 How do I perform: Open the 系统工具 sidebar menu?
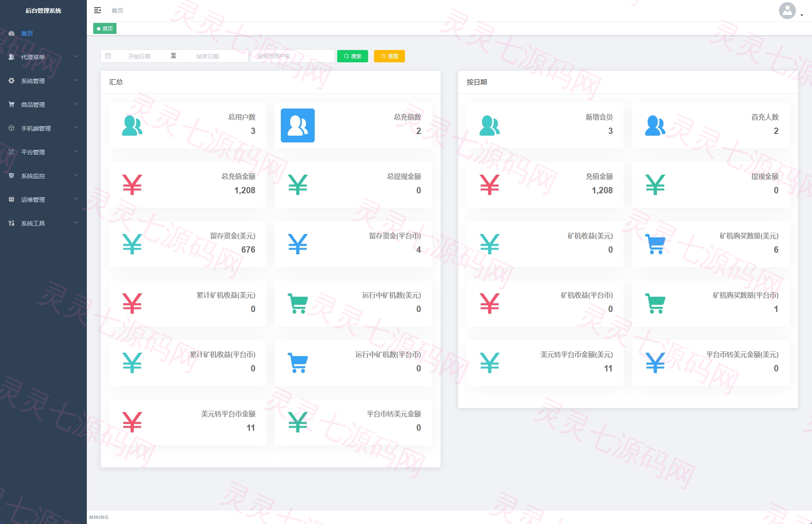coord(43,223)
